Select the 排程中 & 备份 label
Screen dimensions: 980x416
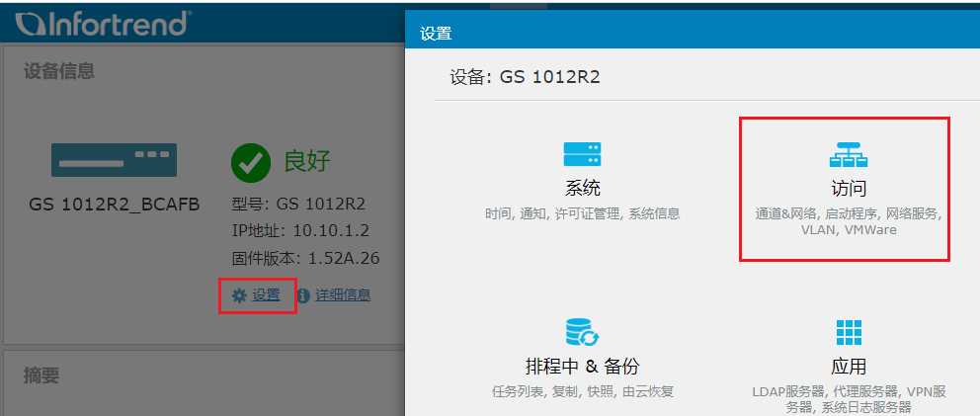tap(583, 367)
